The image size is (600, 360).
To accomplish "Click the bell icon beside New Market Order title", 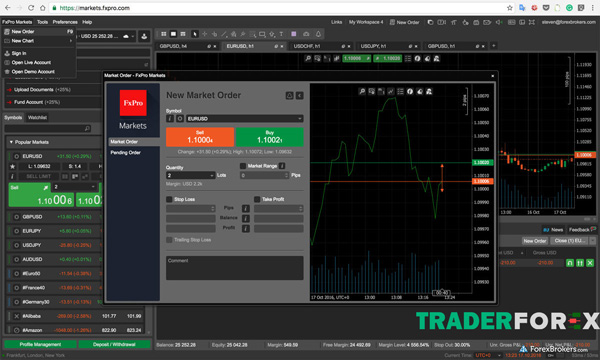I will pos(289,95).
